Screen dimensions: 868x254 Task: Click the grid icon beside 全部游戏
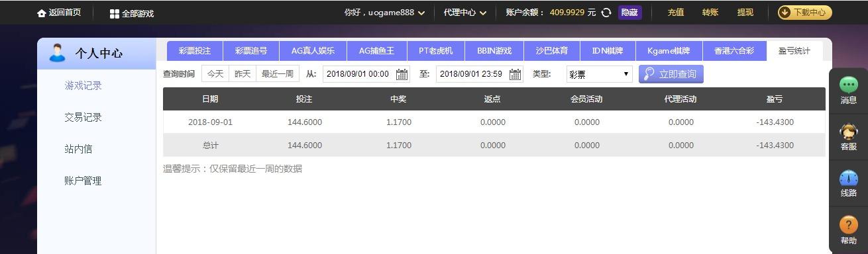115,13
